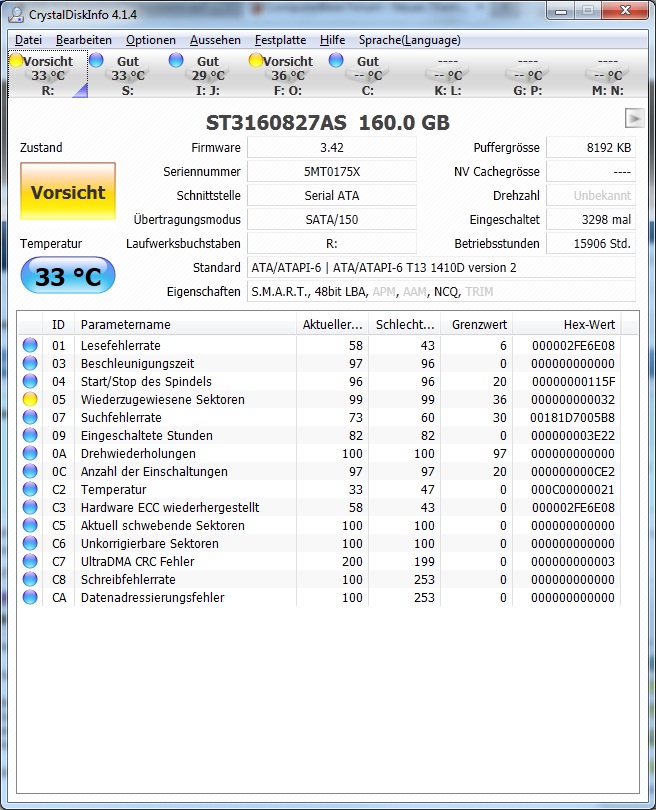The image size is (656, 810).
Task: Select the Lesefehlerrate parameter name
Action: pos(120,345)
